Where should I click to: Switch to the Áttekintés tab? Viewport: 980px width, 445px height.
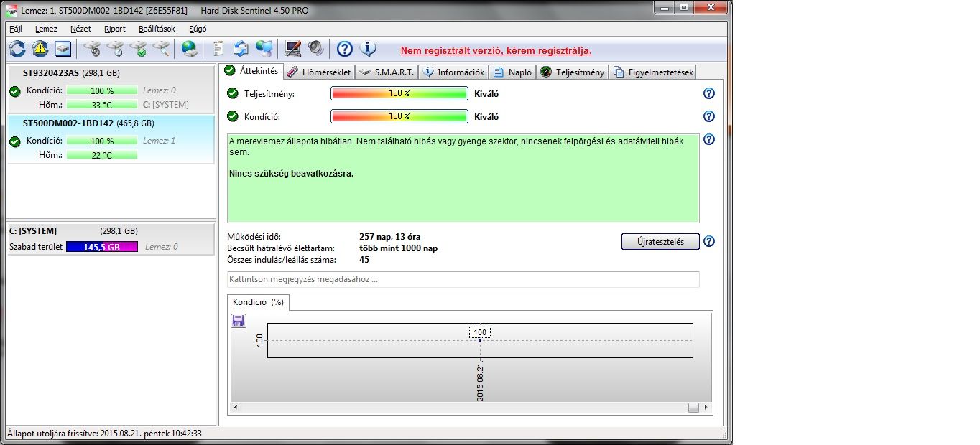[251, 71]
